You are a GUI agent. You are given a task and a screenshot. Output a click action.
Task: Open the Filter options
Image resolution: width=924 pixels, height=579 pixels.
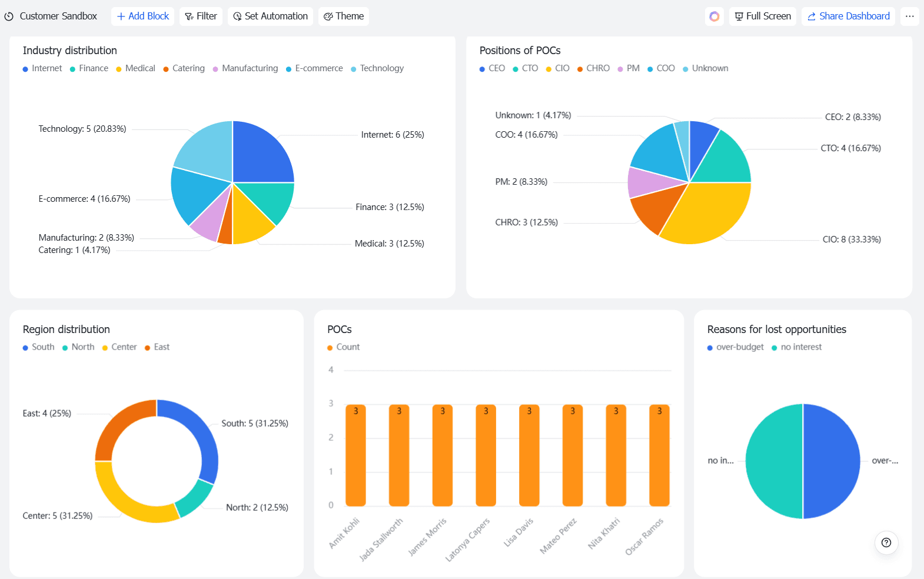pos(201,16)
